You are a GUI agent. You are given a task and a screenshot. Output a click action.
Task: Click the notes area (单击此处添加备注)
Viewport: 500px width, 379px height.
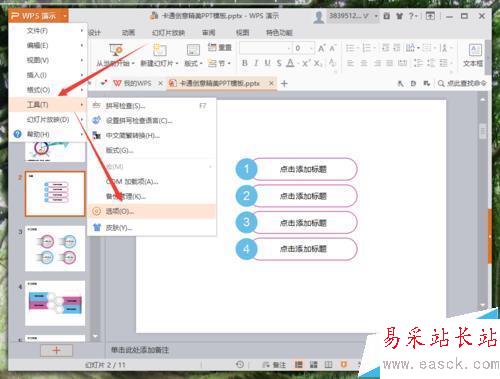point(140,350)
